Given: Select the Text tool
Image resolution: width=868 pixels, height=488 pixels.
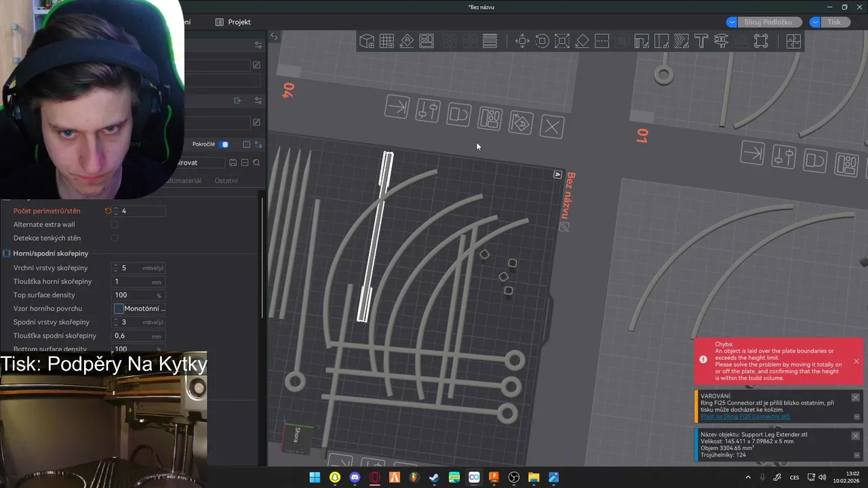Looking at the screenshot, I should click(701, 41).
